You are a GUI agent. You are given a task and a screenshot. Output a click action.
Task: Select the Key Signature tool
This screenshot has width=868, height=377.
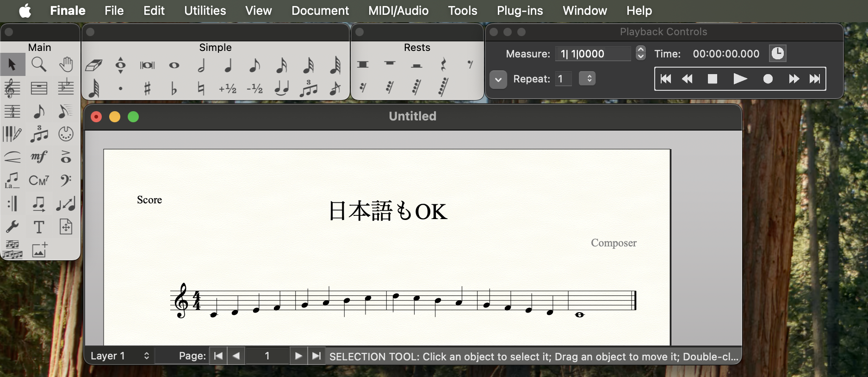click(x=66, y=88)
